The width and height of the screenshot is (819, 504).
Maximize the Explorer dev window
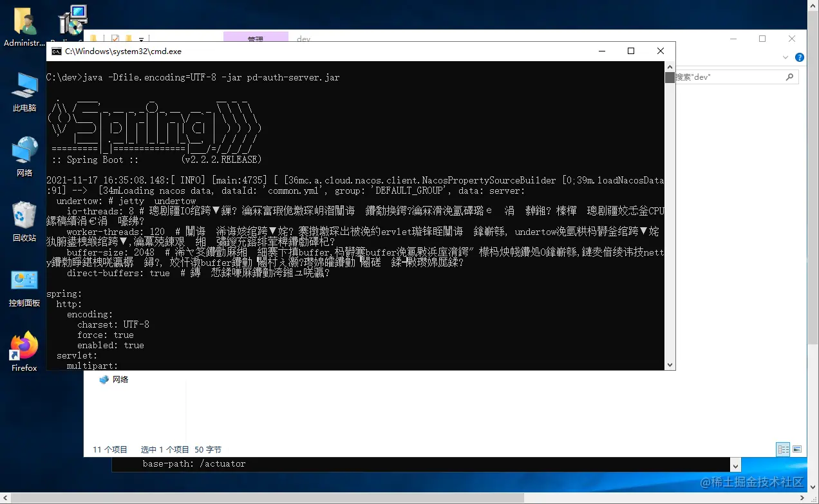click(762, 39)
